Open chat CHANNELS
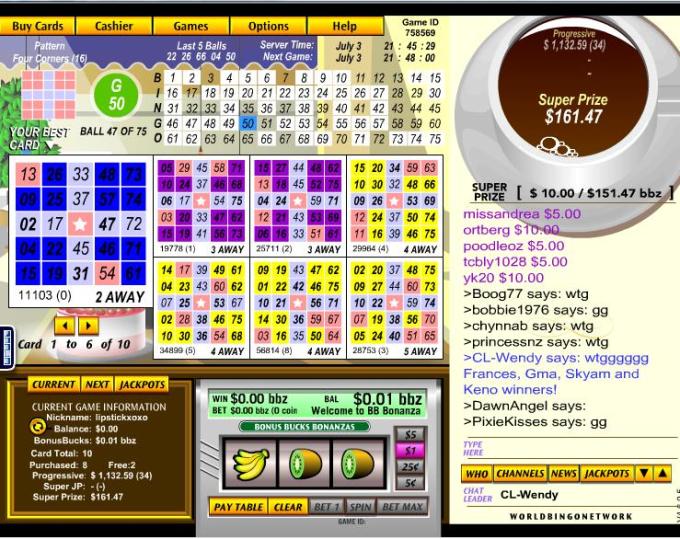Image resolution: width=680 pixels, height=539 pixels. [520, 474]
